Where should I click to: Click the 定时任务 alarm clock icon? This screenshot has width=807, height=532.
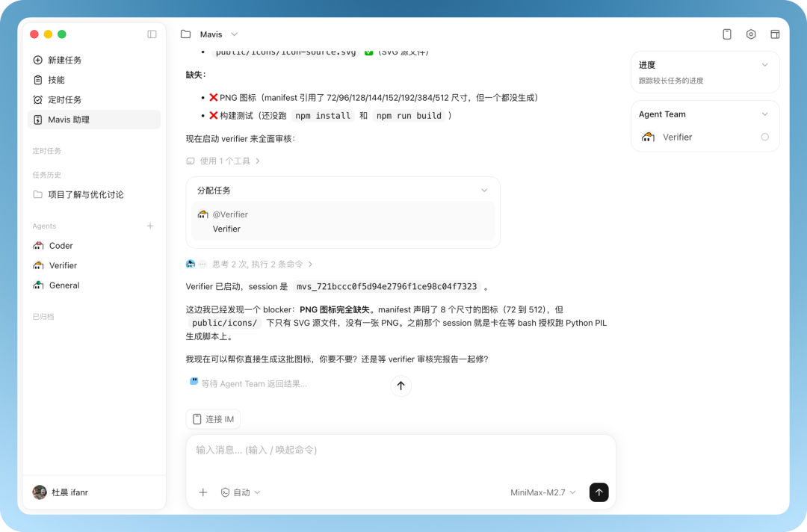click(x=37, y=100)
